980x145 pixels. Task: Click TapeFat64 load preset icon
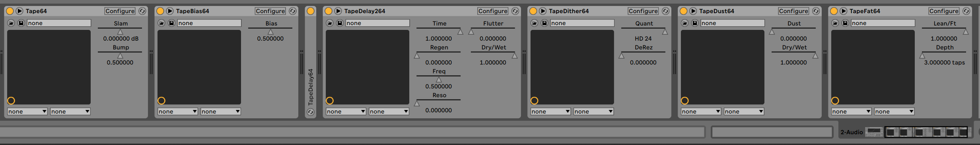tap(835, 23)
